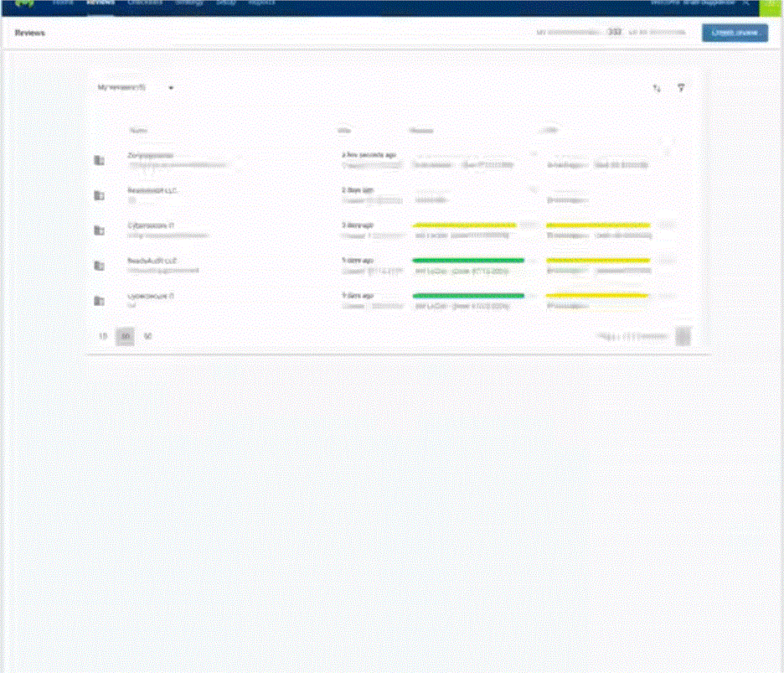
Task: Click the blue Create review button
Action: pyautogui.click(x=735, y=33)
